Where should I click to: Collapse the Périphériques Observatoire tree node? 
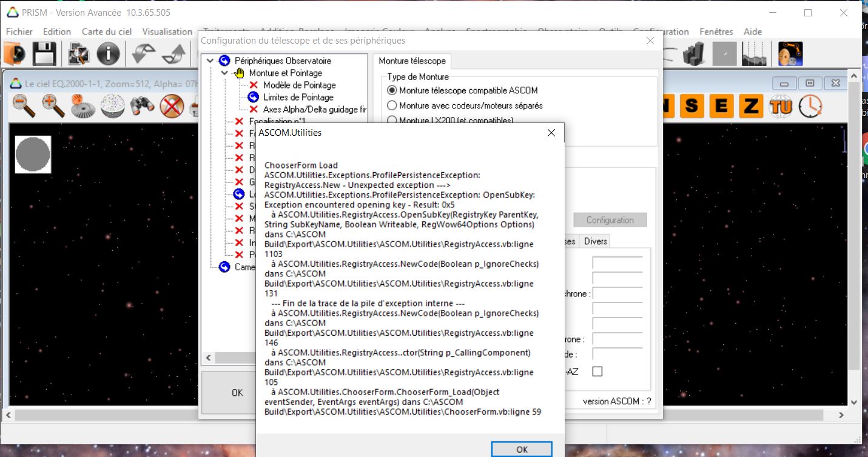pyautogui.click(x=210, y=61)
